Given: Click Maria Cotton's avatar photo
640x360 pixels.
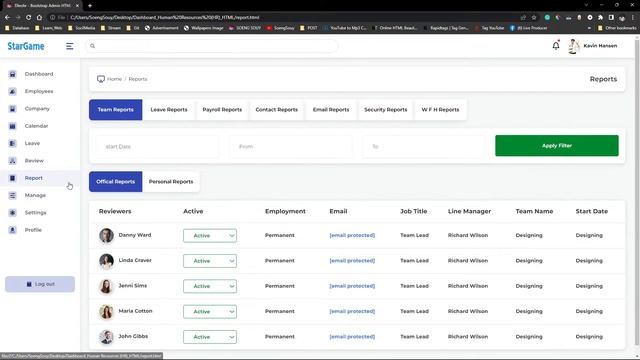Looking at the screenshot, I should 106,311.
